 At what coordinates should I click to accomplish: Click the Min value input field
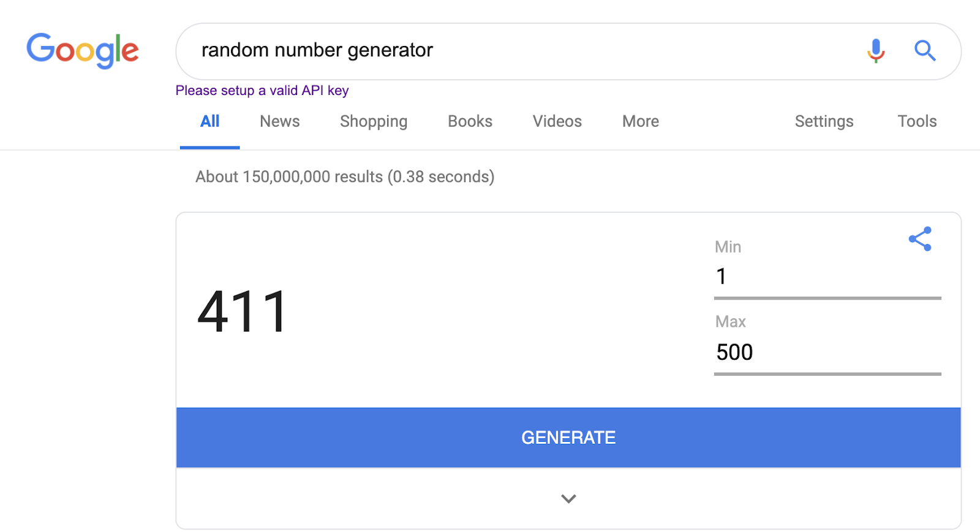(x=827, y=277)
